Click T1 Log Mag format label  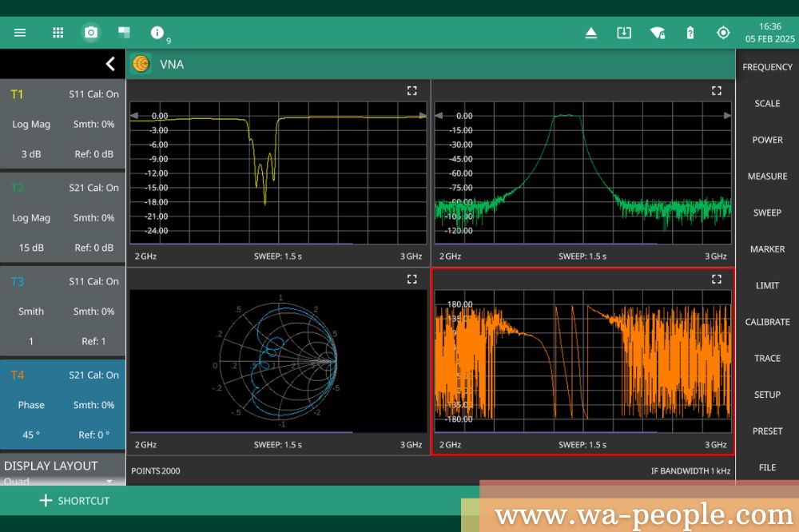(x=31, y=125)
